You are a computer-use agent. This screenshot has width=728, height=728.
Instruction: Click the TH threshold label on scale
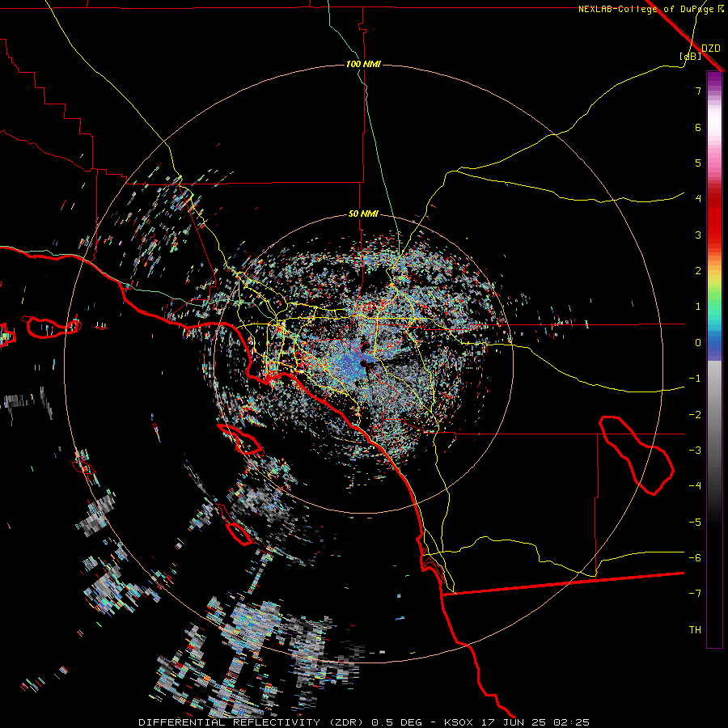[695, 630]
